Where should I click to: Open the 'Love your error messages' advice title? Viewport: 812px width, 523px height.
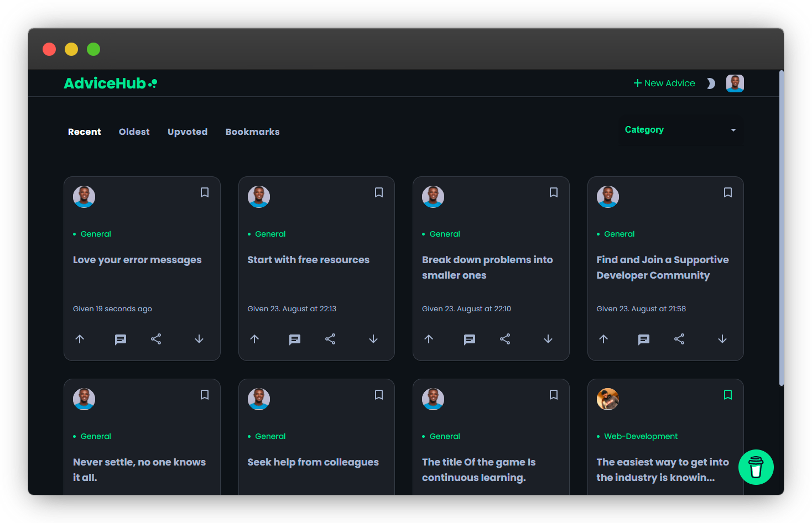click(137, 260)
